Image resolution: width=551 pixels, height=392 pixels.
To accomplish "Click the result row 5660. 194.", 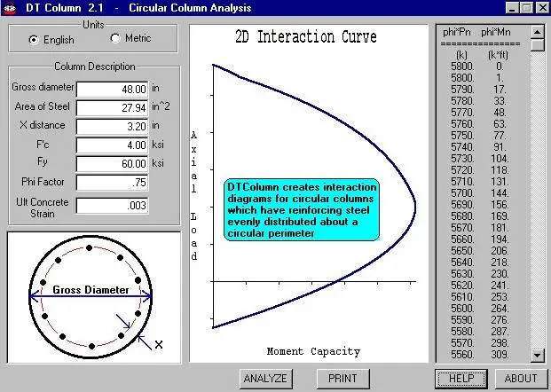I will (x=480, y=239).
